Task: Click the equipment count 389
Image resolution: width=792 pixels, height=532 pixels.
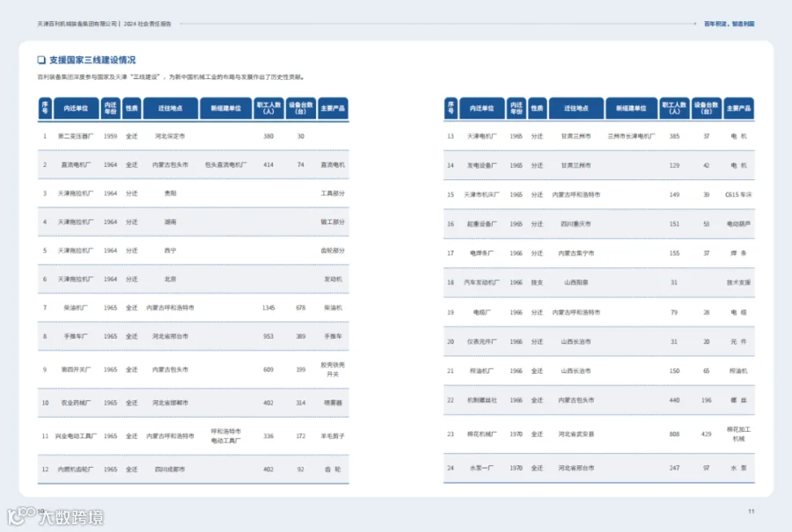Action: point(301,336)
